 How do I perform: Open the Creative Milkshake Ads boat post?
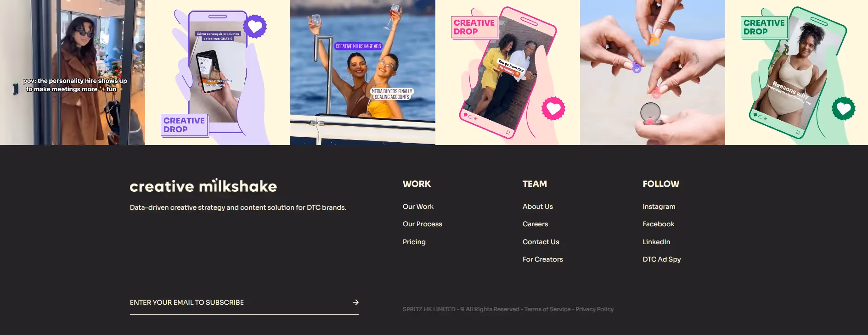tap(363, 73)
